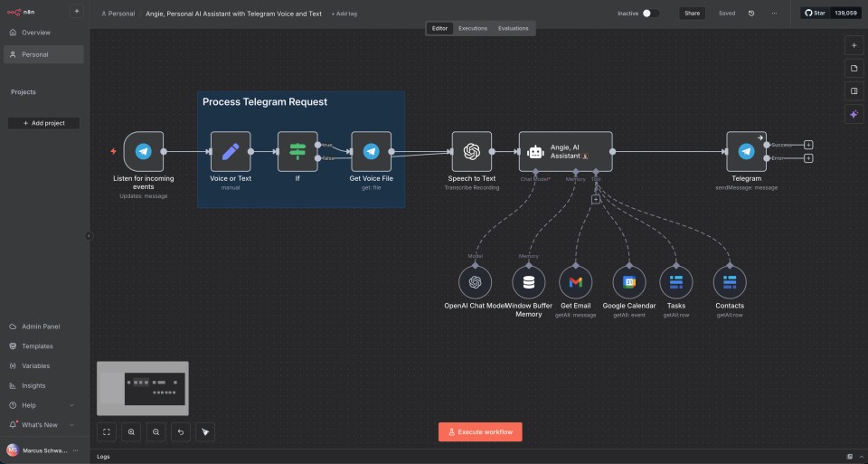Screen dimensions: 868x464
Task: Add a sticky note to canvas
Action: [854, 68]
